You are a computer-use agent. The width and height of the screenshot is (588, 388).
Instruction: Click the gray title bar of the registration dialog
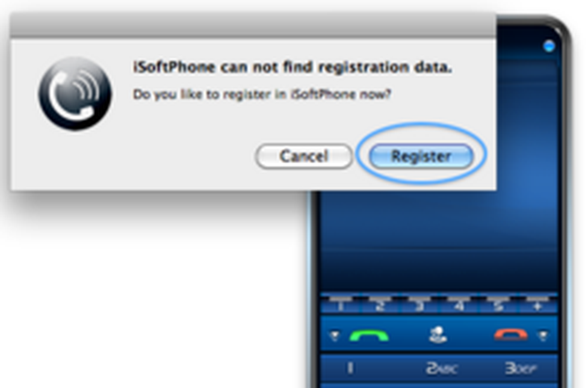[253, 25]
